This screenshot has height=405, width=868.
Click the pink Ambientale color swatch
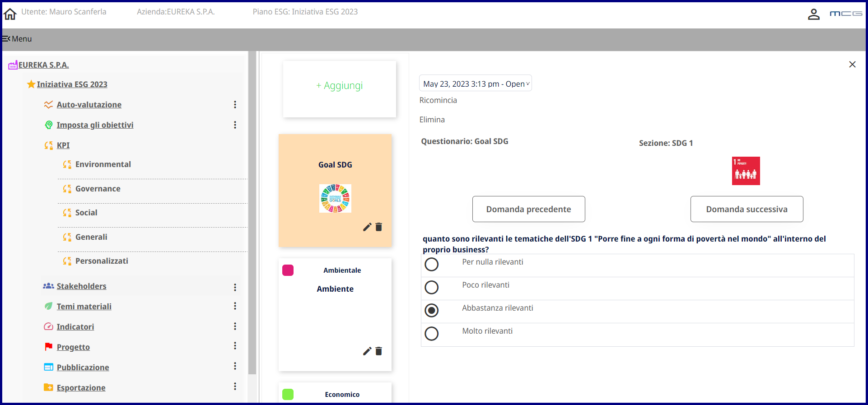288,270
